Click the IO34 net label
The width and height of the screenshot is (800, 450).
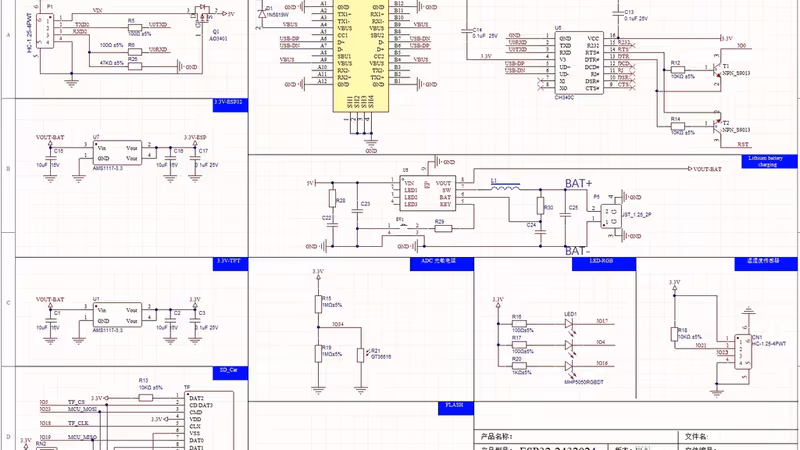(x=338, y=324)
